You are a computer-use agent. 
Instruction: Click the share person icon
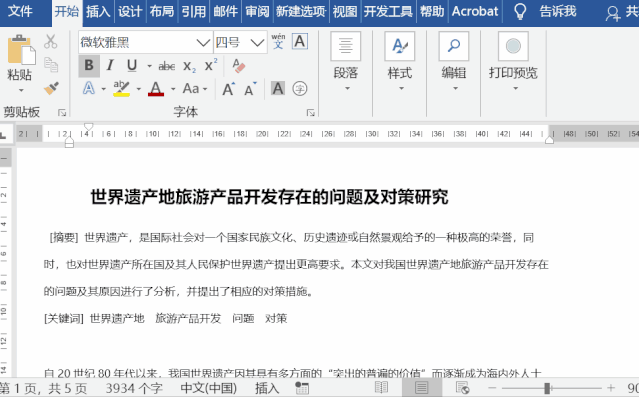(612, 13)
